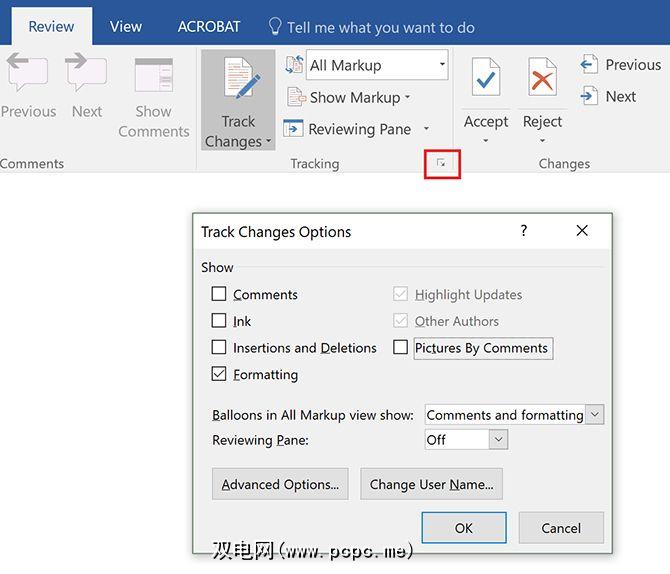
Task: Expand the Reviewing Pane ribbon arrow
Action: coord(426,128)
